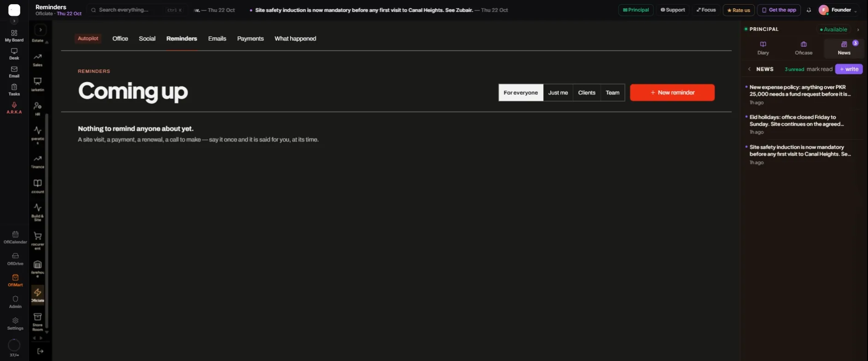Open the Store Room module icon
Viewport: 868px width, 361px height.
(x=38, y=322)
